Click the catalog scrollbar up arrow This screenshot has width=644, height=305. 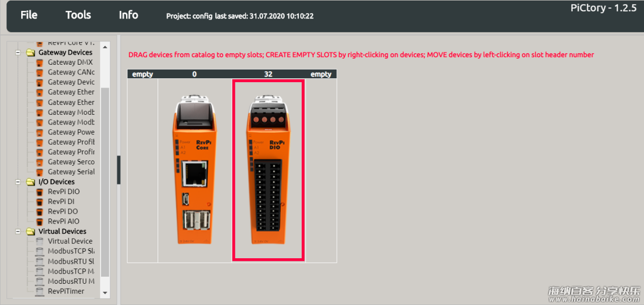tap(105, 47)
